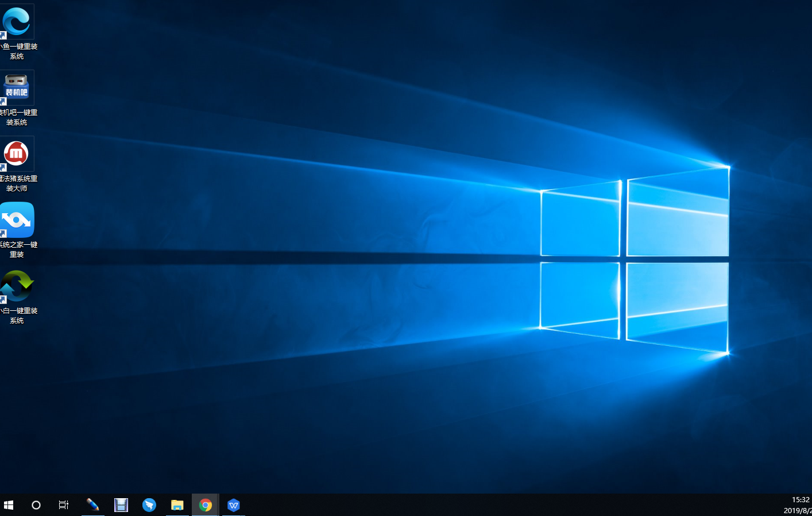Open Cortana search circle on taskbar
The width and height of the screenshot is (812, 516).
tap(36, 505)
